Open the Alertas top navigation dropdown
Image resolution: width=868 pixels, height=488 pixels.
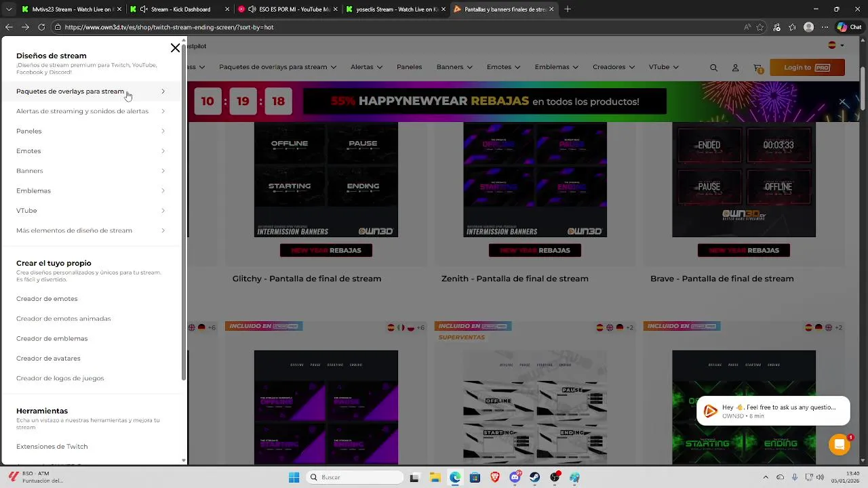tap(366, 67)
